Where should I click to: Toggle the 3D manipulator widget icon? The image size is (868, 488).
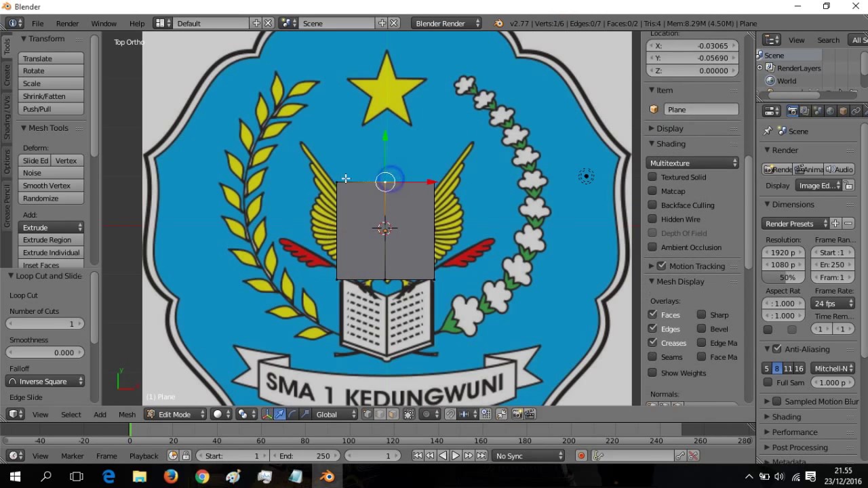coord(267,414)
